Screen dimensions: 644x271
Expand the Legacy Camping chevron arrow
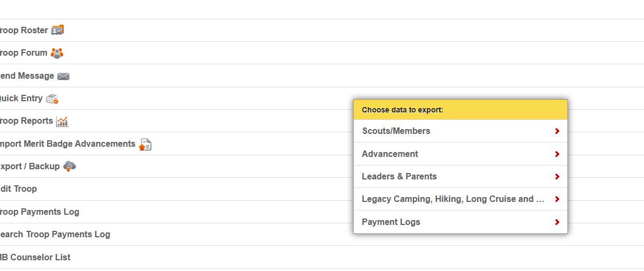(x=557, y=199)
